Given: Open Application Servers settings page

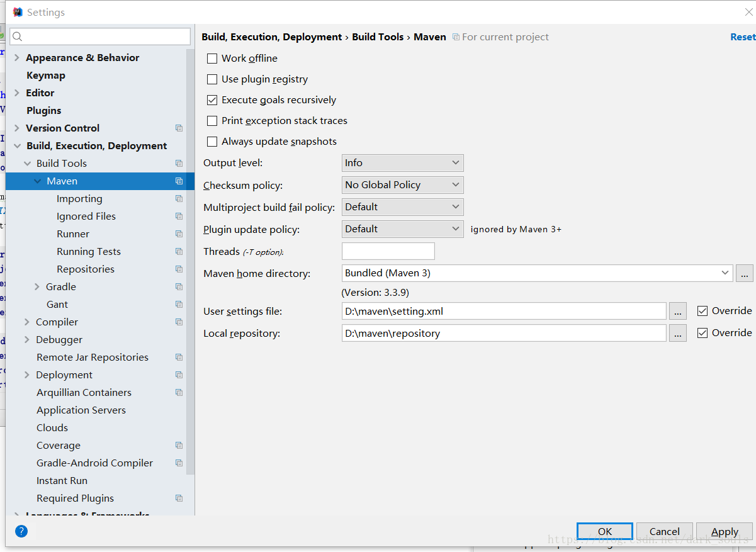Looking at the screenshot, I should pos(81,410).
